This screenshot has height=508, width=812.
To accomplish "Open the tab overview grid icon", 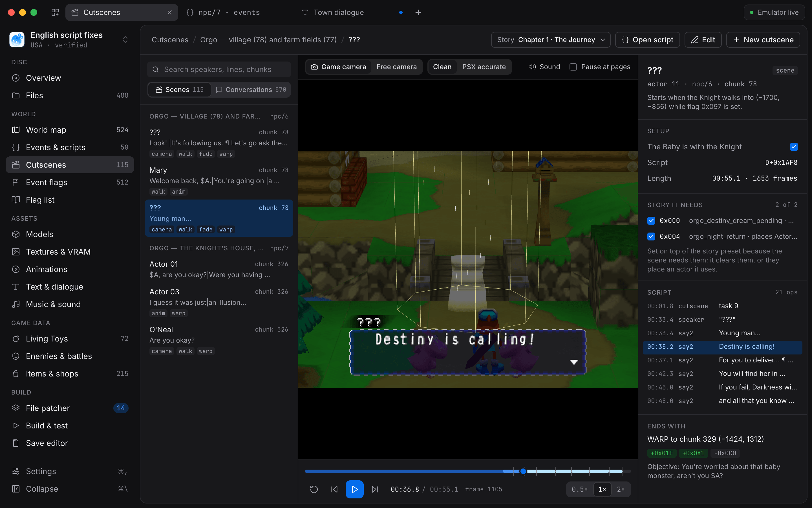I will pos(55,12).
